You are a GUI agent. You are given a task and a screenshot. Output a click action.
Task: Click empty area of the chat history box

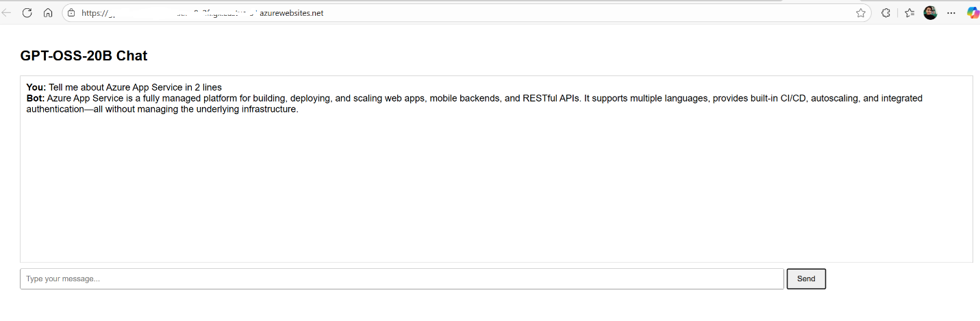click(496, 192)
